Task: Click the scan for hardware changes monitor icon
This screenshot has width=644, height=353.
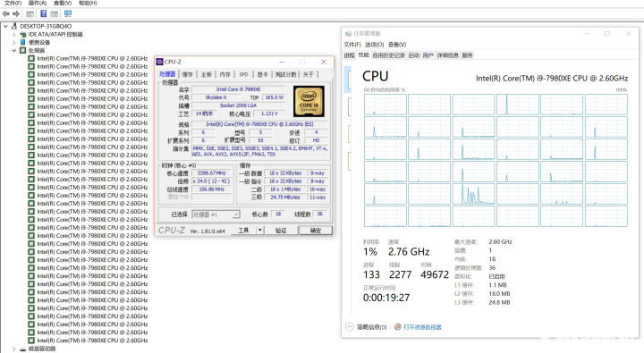Action: pos(68,14)
